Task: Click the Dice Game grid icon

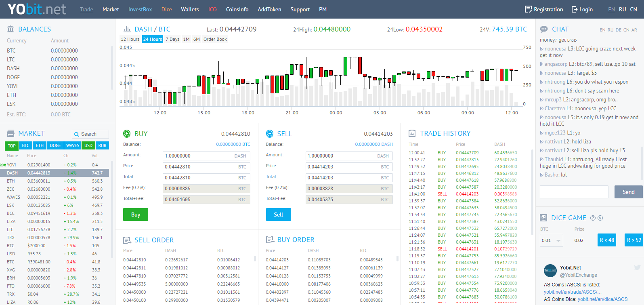Action: click(x=543, y=218)
